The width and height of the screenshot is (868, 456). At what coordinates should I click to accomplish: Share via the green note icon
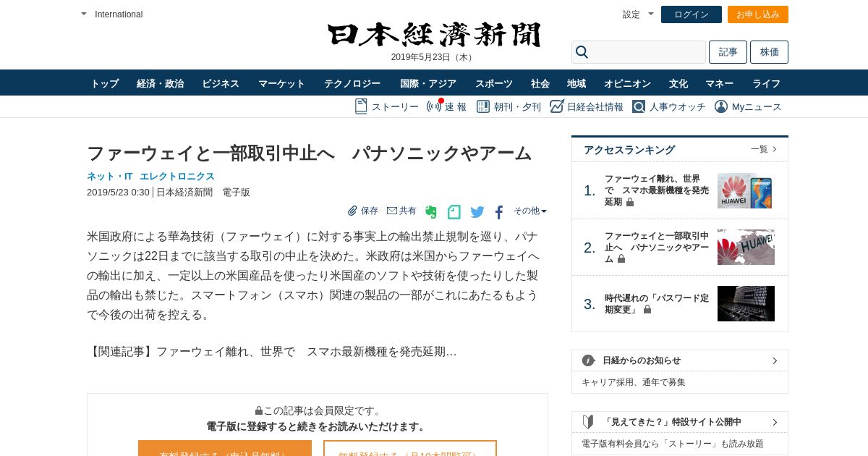coord(454,212)
